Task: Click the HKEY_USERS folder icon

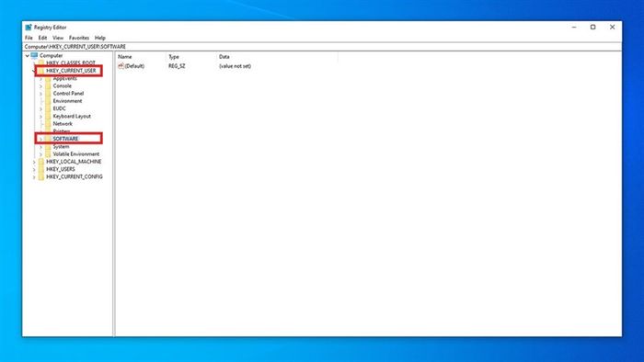Action: (41, 169)
